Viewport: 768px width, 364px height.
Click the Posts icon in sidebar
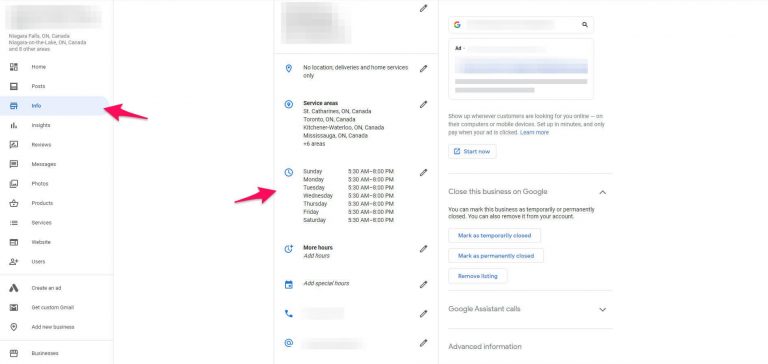click(x=14, y=86)
